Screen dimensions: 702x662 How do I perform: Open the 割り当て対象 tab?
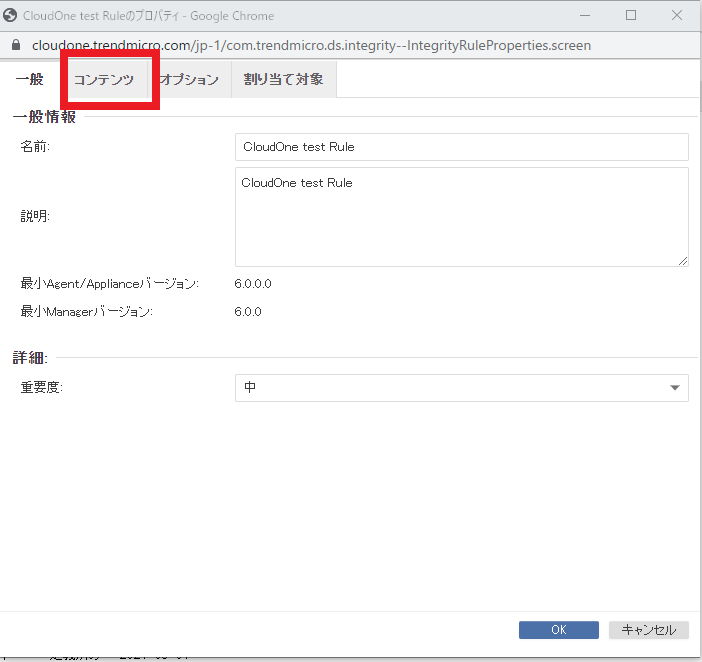[283, 79]
